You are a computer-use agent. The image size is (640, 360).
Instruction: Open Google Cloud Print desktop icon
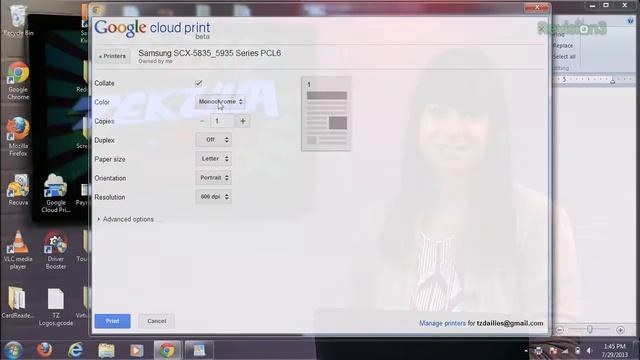coord(56,193)
